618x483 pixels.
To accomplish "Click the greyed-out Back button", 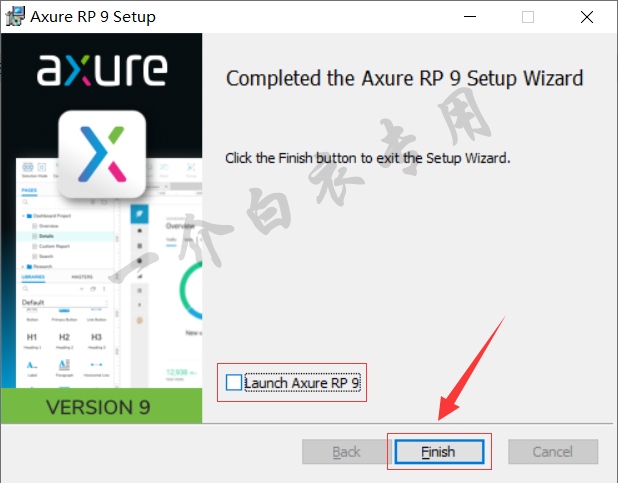I will point(346,451).
